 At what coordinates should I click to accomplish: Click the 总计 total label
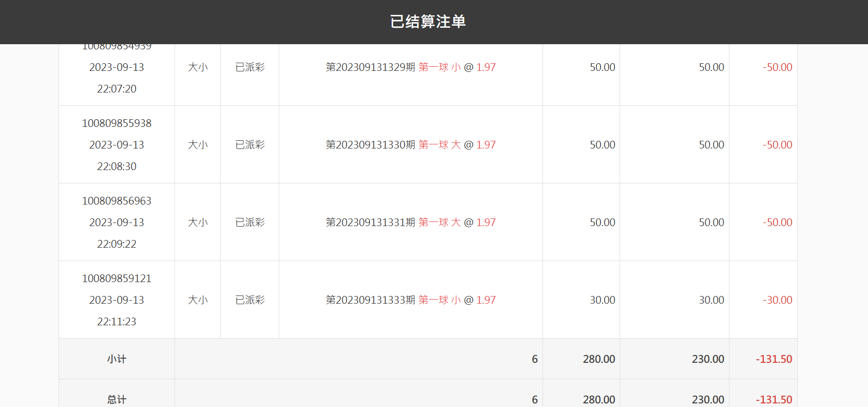[117, 399]
